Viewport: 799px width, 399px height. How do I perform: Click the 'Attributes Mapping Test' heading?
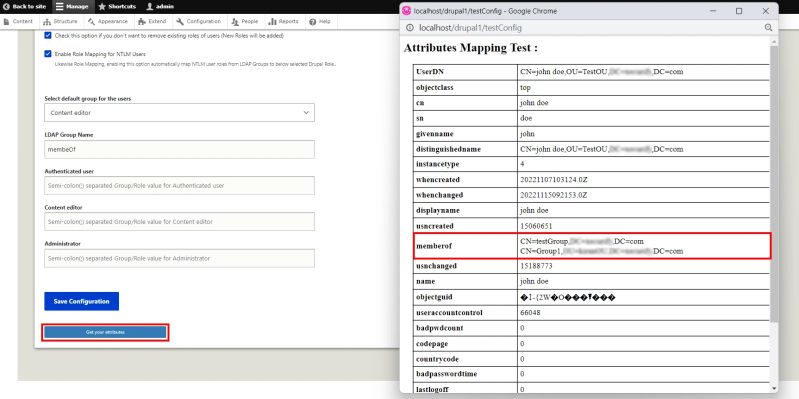pyautogui.click(x=470, y=48)
